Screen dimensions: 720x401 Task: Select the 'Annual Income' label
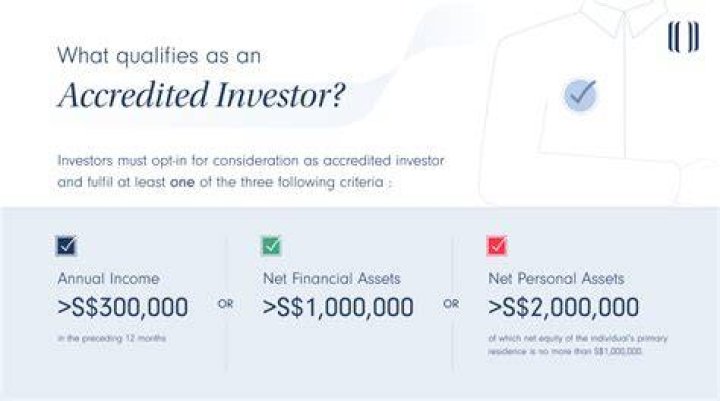pos(108,278)
